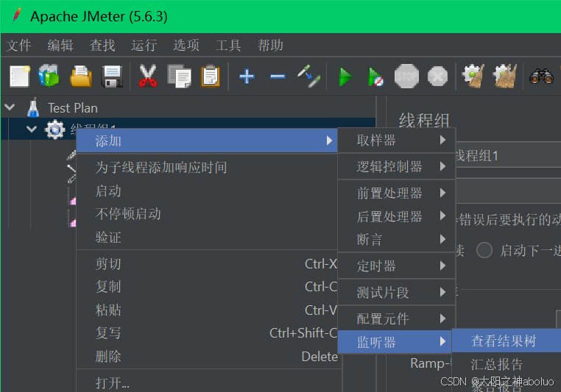Open the 帮助 menu
The image size is (561, 392).
(270, 46)
